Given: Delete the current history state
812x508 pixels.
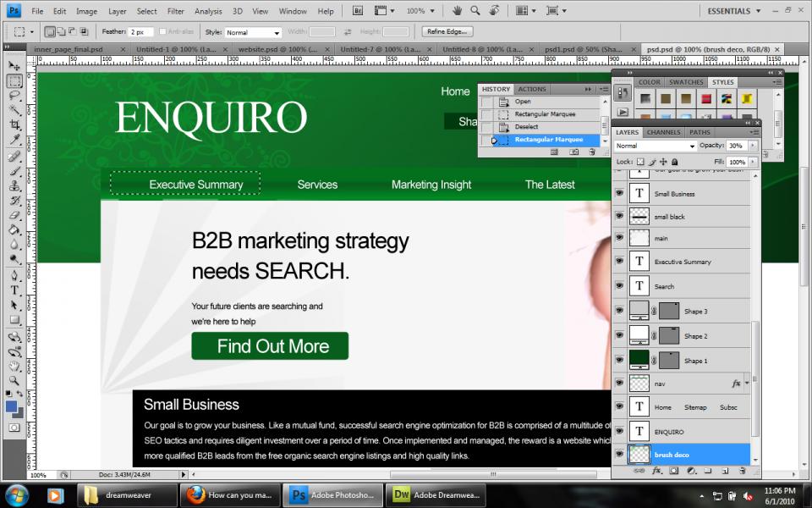Looking at the screenshot, I should coord(592,152).
